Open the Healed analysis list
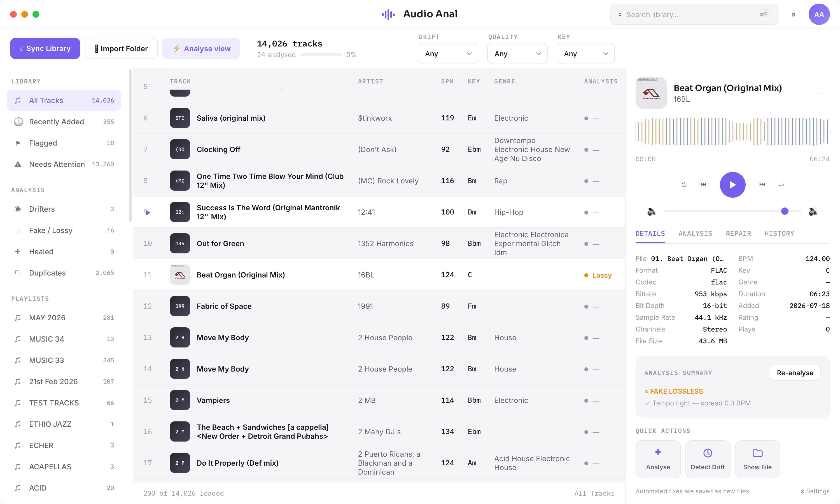 [x=64, y=252]
